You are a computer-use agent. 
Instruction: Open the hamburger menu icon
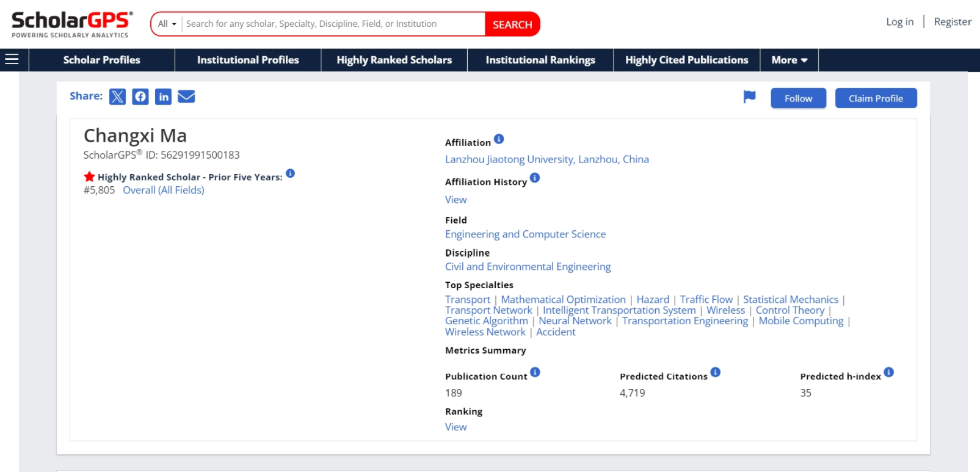[x=12, y=60]
